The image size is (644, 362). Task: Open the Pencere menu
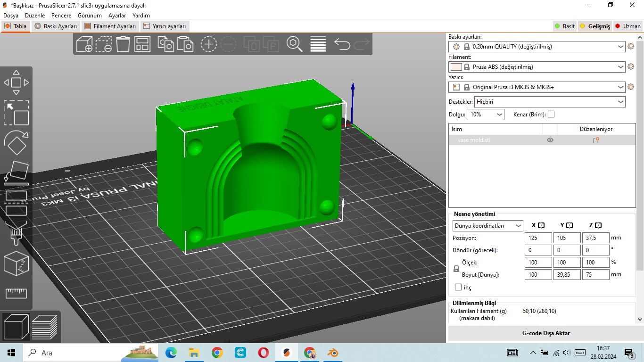point(61,16)
